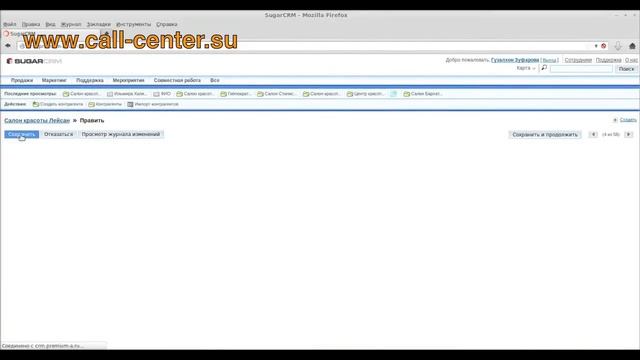This screenshot has width=640, height=360.
Task: Click the status text Соединение с crm.premium-a.ru
Action: [42, 346]
